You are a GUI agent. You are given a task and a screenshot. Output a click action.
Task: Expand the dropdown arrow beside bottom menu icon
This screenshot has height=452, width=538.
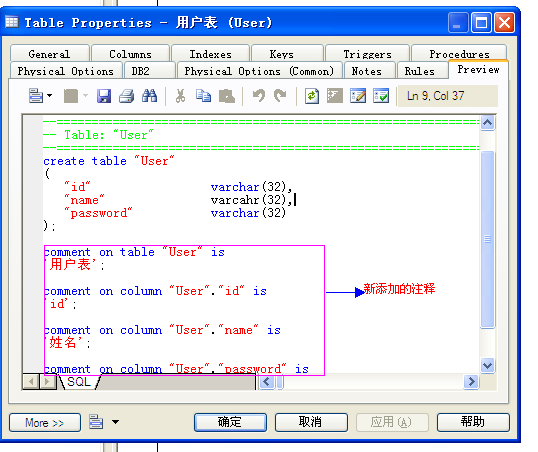click(115, 422)
